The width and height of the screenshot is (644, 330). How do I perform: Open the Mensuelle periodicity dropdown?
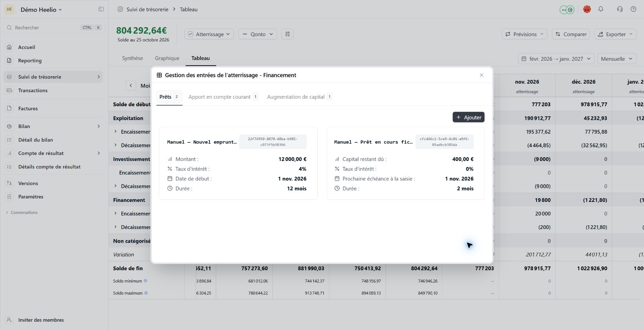pos(616,59)
